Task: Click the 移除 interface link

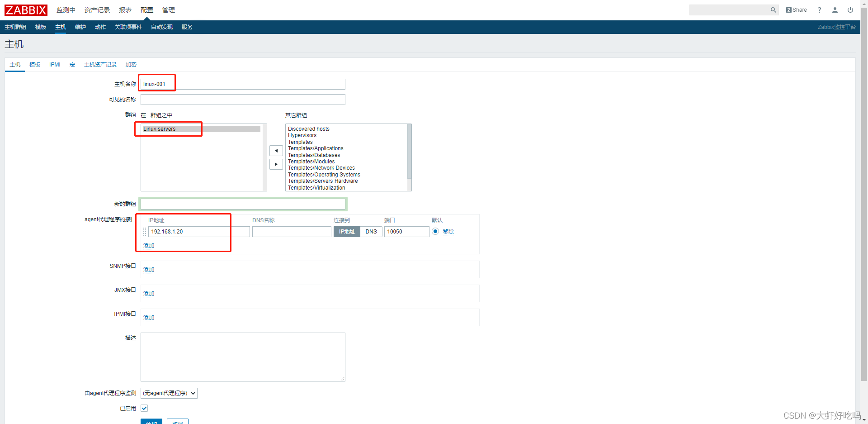Action: (x=448, y=232)
